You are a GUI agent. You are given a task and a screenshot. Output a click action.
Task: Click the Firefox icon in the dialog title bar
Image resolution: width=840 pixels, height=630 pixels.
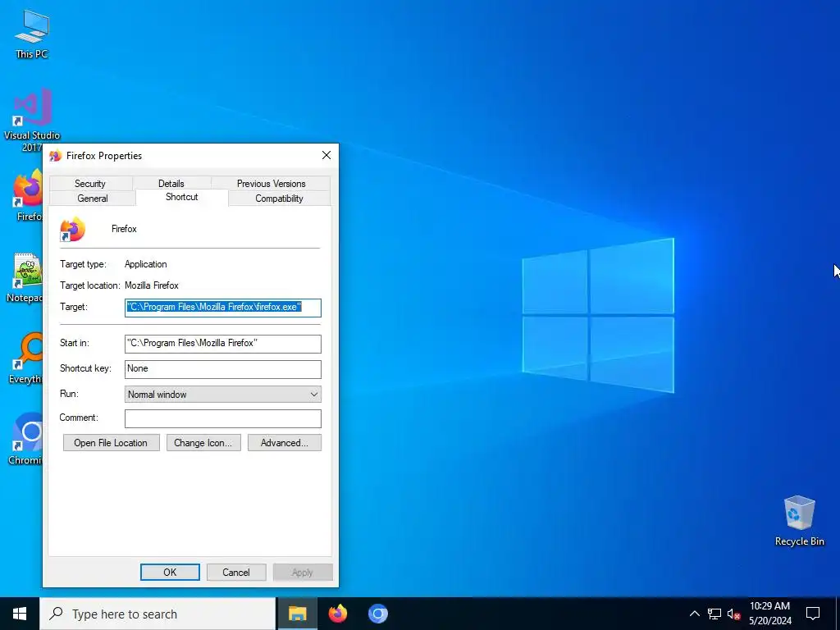click(55, 156)
